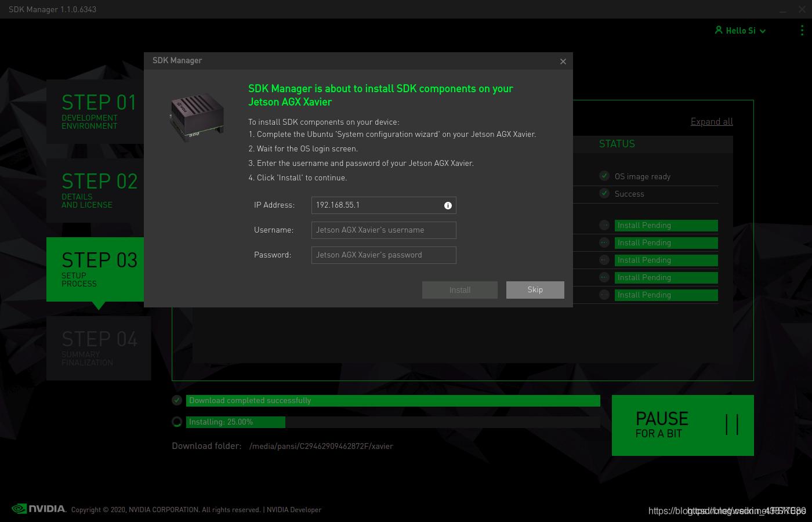The height and width of the screenshot is (522, 812).
Task: Click the dialog's green Jetson AGX Xavier heading
Action: (380, 95)
